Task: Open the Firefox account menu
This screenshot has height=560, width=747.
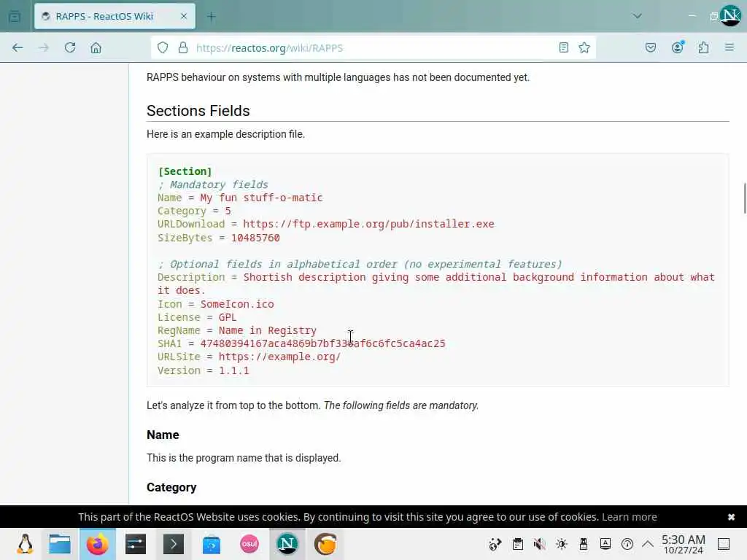Action: [x=678, y=47]
